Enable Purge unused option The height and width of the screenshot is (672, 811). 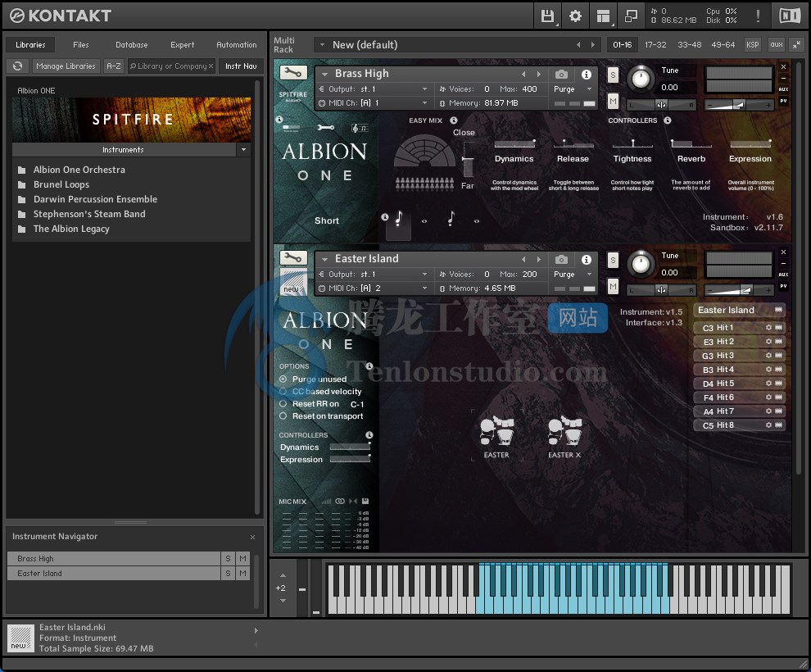(x=283, y=379)
